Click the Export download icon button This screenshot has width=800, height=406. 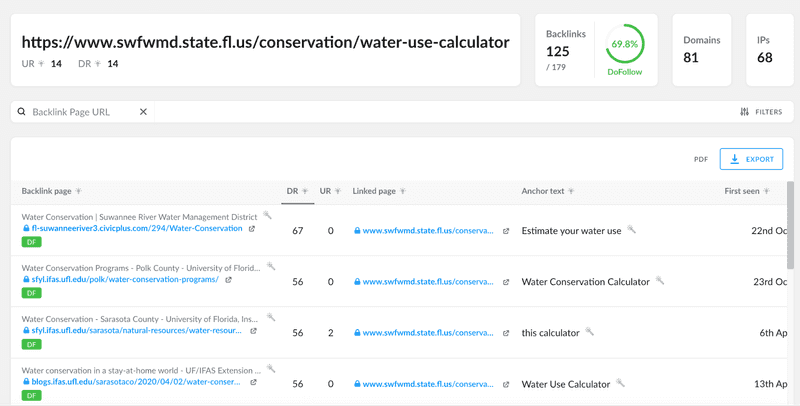(x=752, y=159)
